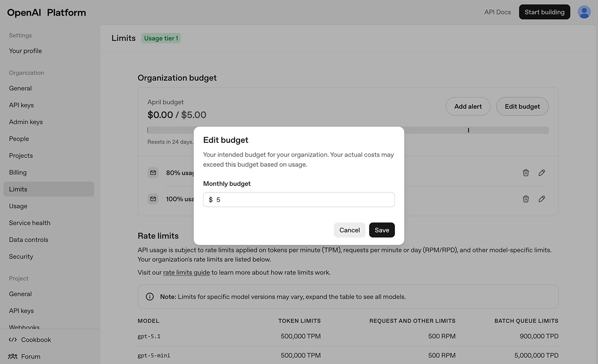The height and width of the screenshot is (364, 598).
Task: Click the 80% alert mail icon
Action: coord(153,173)
